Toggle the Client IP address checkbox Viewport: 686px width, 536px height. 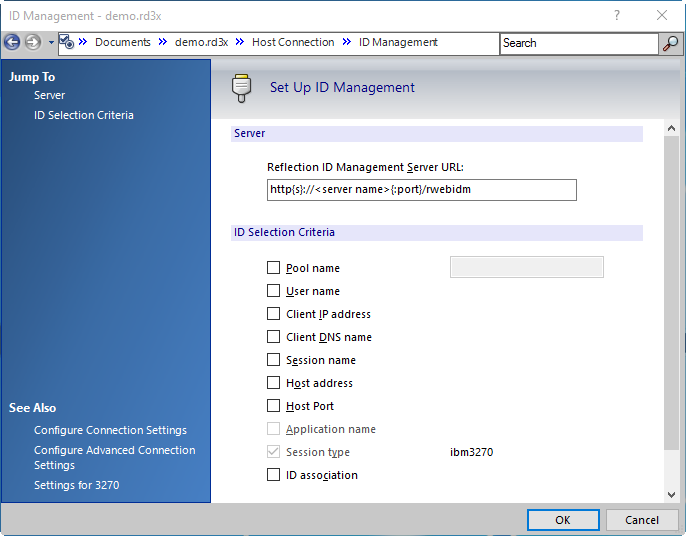pos(274,314)
